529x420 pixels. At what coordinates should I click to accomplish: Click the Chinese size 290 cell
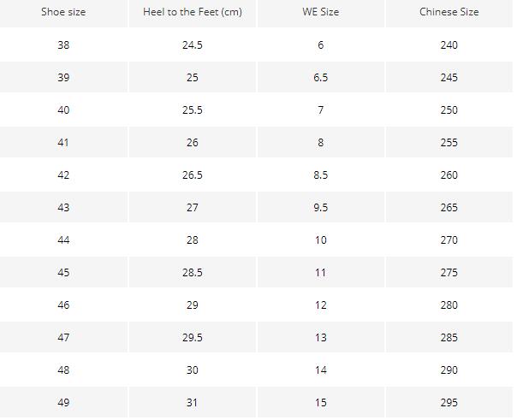coord(449,370)
